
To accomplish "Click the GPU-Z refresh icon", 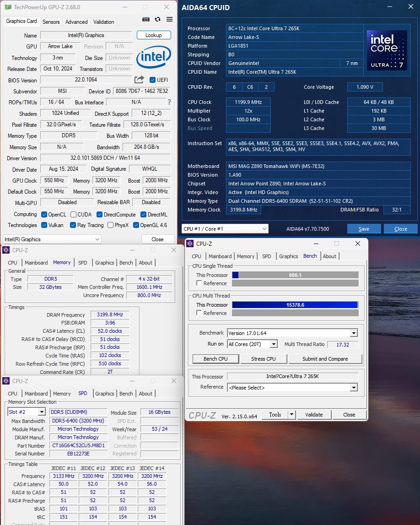I will click(x=158, y=19).
